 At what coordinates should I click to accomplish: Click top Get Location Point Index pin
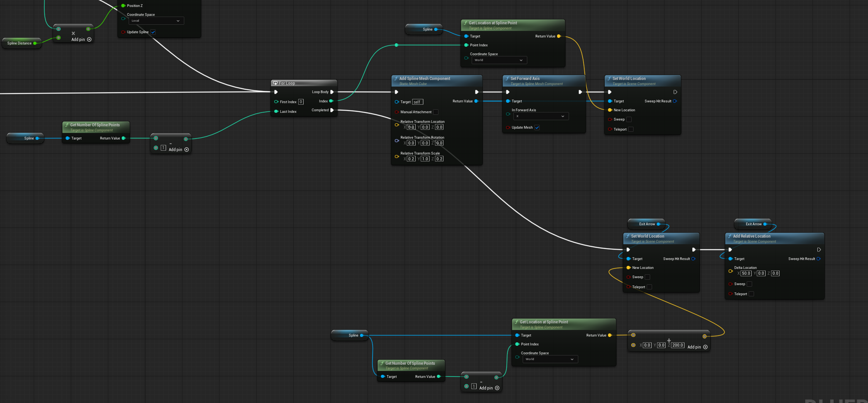pyautogui.click(x=466, y=45)
